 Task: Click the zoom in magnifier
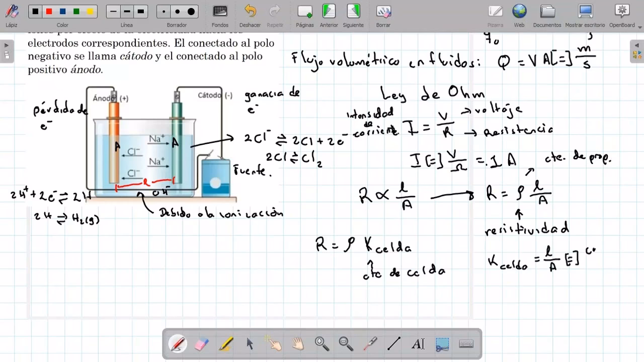click(322, 344)
